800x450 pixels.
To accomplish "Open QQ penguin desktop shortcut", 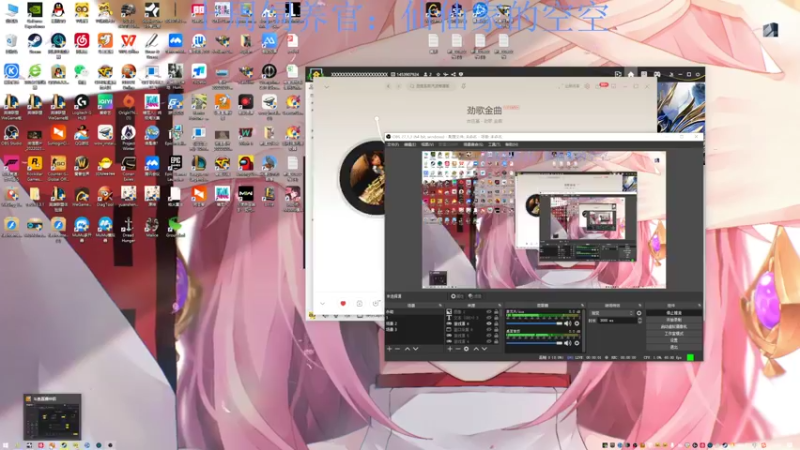I will [58, 10].
